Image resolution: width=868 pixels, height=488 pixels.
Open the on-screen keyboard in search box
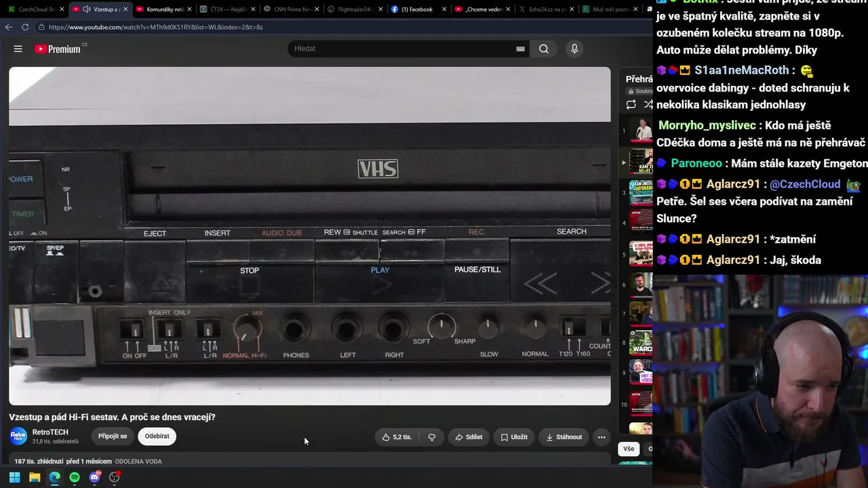click(x=520, y=49)
